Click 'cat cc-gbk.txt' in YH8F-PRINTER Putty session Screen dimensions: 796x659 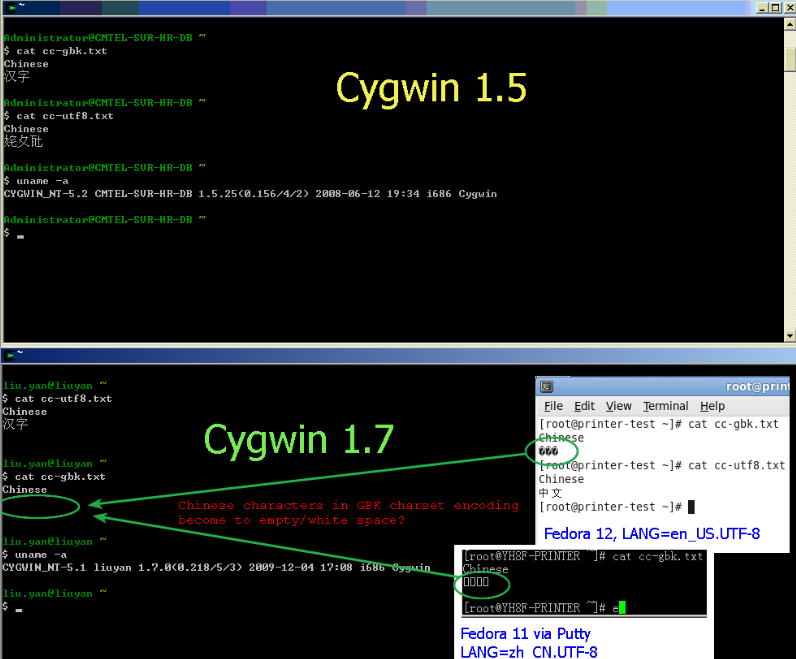657,556
